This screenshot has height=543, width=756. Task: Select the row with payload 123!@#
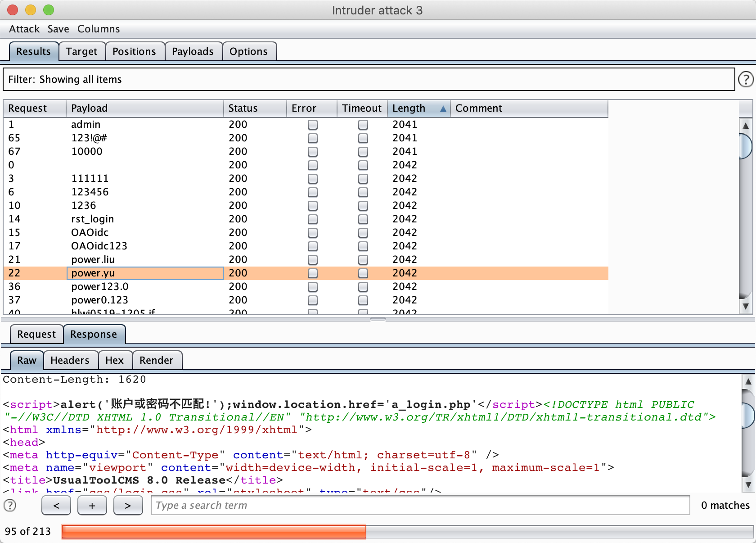click(x=306, y=138)
